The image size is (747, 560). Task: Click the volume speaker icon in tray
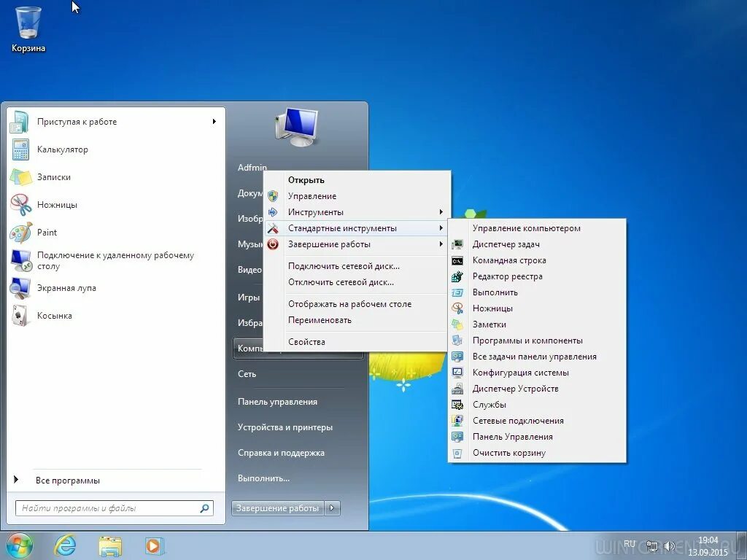point(670,546)
